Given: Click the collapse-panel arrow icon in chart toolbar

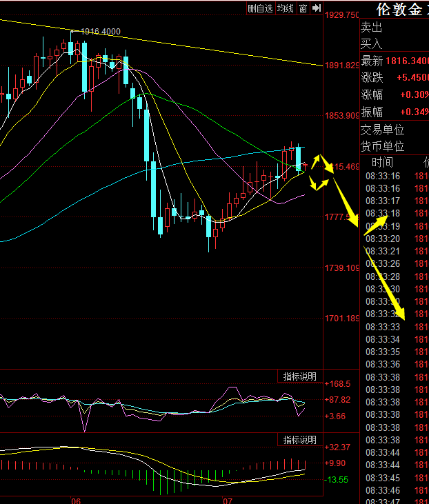Looking at the screenshot, I should 317,8.
